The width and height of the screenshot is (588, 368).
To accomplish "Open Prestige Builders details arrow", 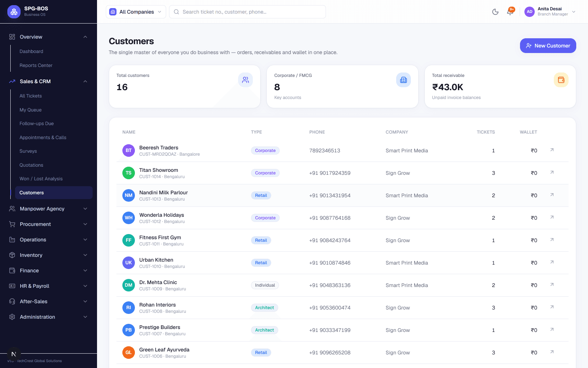I will [x=552, y=329].
